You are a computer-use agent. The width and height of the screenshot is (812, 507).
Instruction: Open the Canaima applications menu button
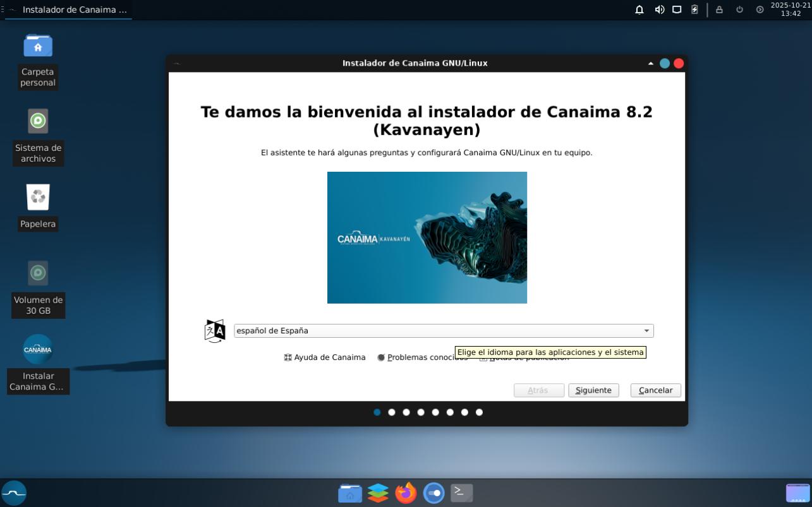point(14,492)
